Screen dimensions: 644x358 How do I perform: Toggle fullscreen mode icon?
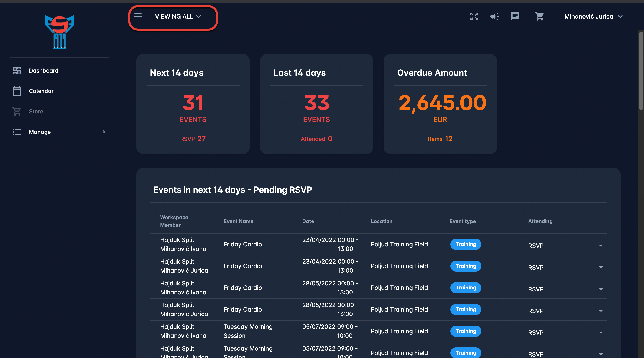[474, 16]
